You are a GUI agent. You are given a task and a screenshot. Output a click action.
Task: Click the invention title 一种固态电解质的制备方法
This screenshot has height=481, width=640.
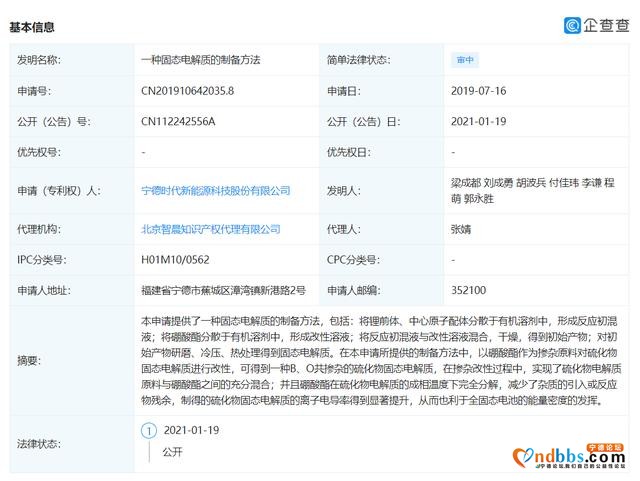point(200,60)
